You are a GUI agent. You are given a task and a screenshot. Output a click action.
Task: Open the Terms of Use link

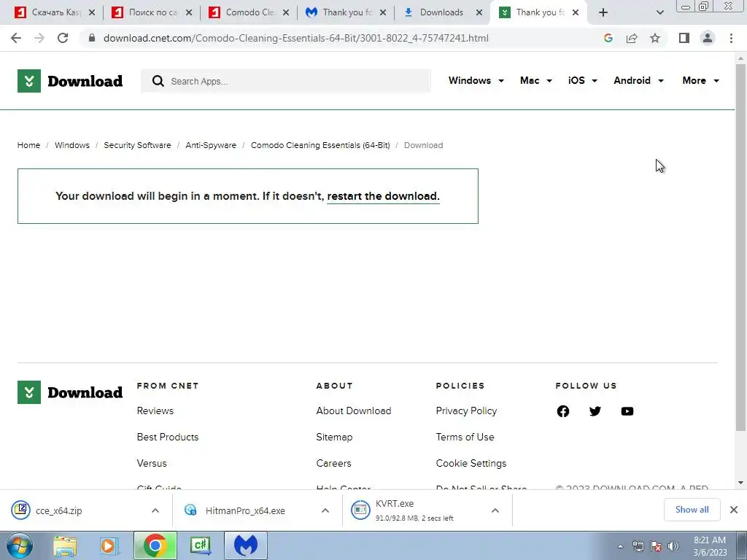[x=465, y=437]
